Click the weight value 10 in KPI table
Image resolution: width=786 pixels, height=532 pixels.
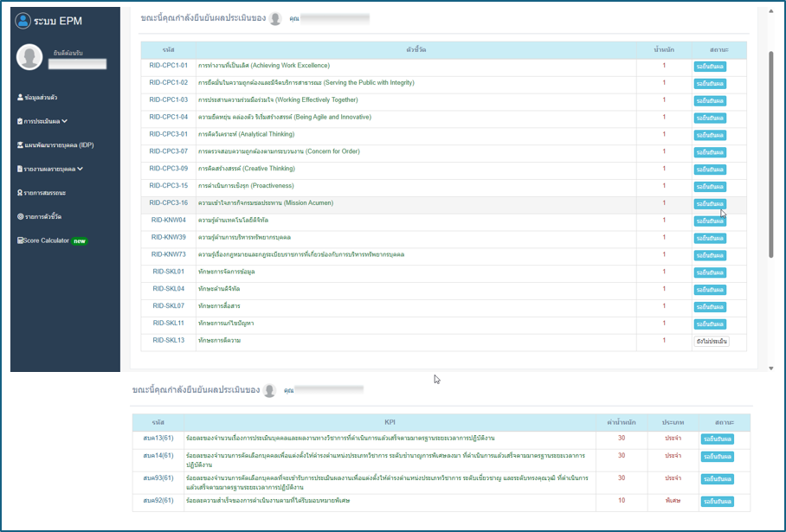(x=622, y=501)
